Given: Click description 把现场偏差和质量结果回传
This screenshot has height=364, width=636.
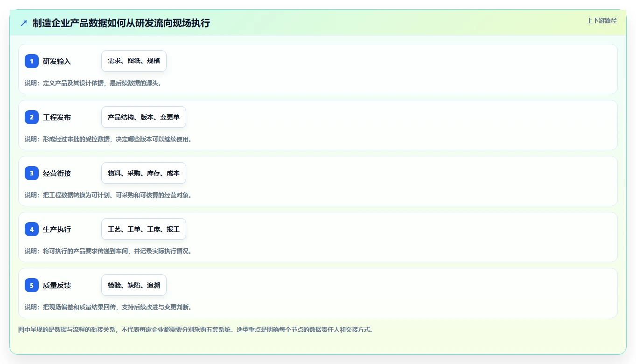Looking at the screenshot, I should (x=79, y=307).
